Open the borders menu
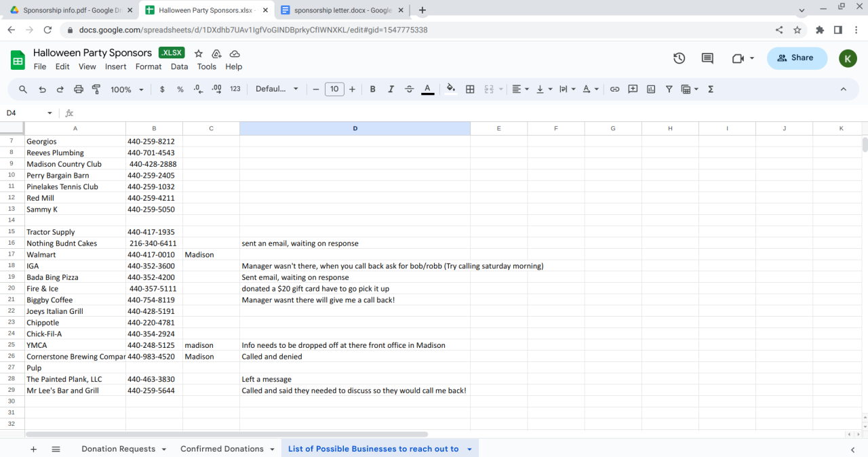The width and height of the screenshot is (868, 457). [470, 90]
